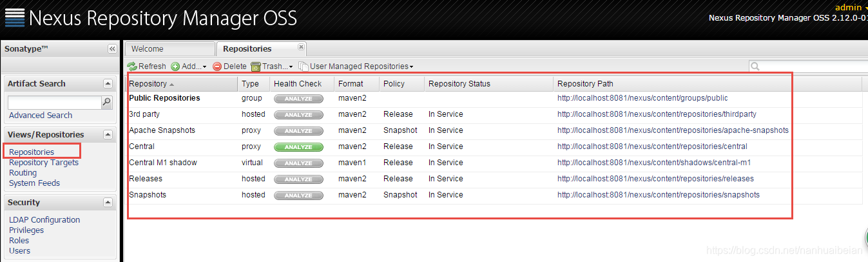Open the apache-snapshots repository URL

click(x=673, y=131)
